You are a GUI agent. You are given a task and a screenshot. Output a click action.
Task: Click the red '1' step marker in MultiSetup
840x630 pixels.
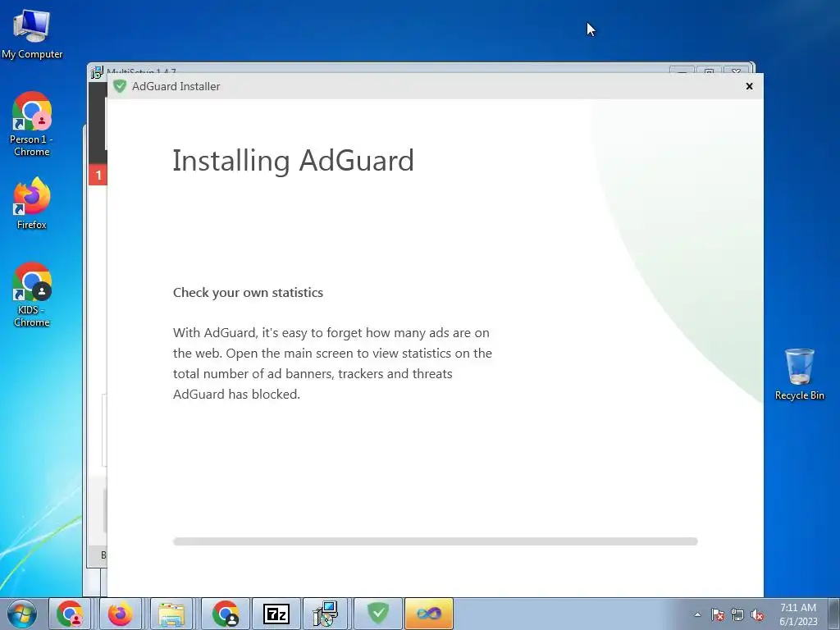coord(98,175)
